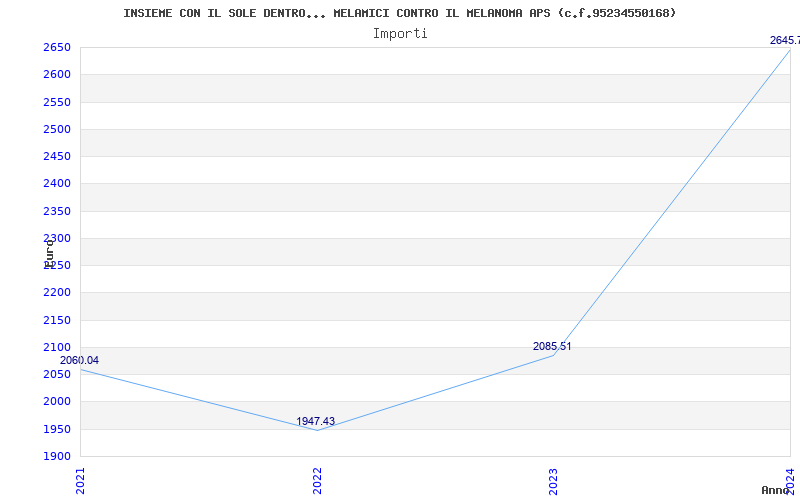800x500 pixels.
Task: Click the 'Anno' x-axis title
Action: 777,490
